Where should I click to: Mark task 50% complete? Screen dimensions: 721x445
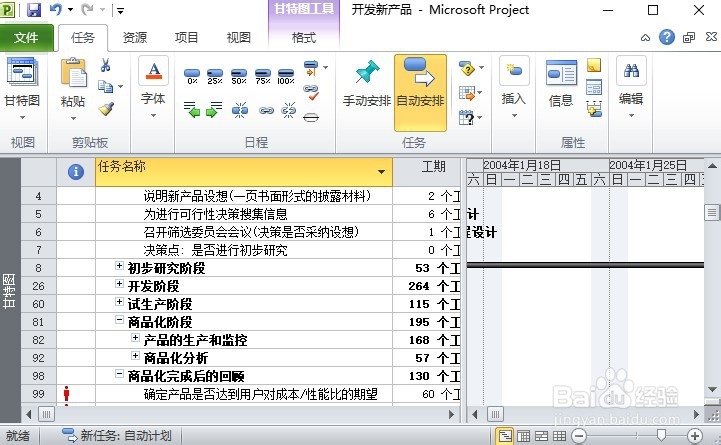point(239,76)
